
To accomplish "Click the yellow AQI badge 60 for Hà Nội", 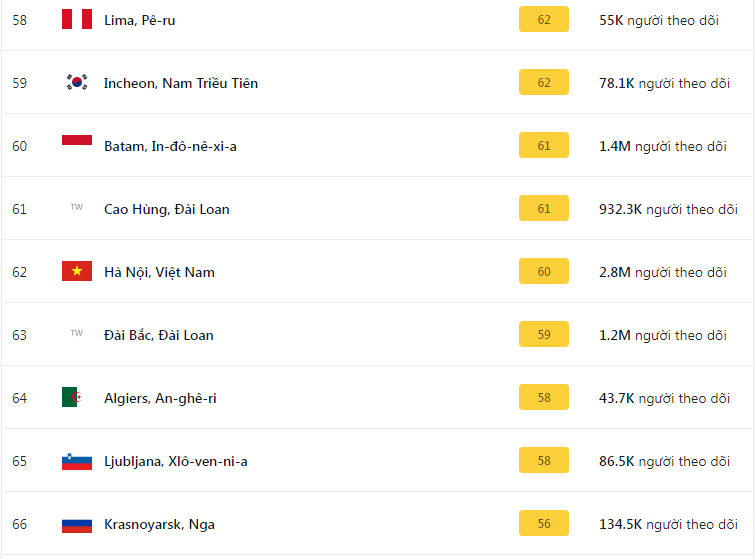I will click(x=544, y=272).
